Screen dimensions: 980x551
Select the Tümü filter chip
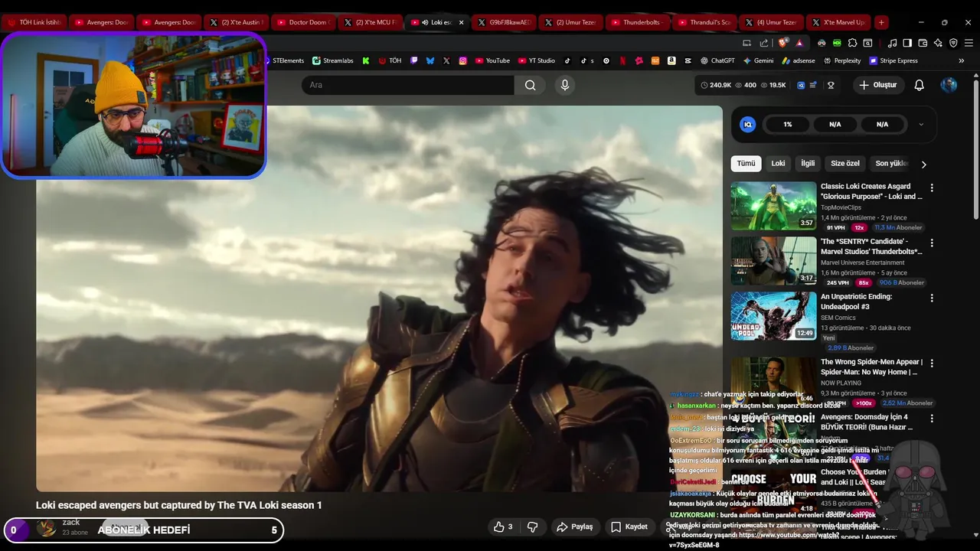pos(746,164)
